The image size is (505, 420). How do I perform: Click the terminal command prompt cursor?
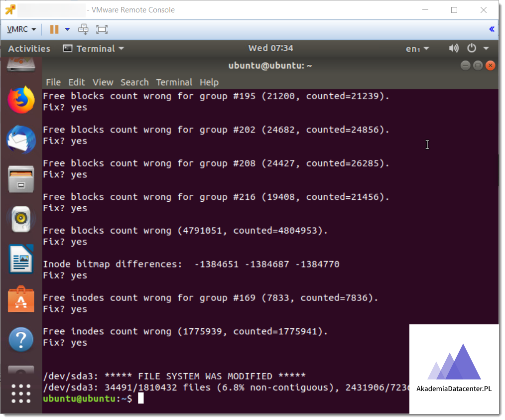point(141,399)
